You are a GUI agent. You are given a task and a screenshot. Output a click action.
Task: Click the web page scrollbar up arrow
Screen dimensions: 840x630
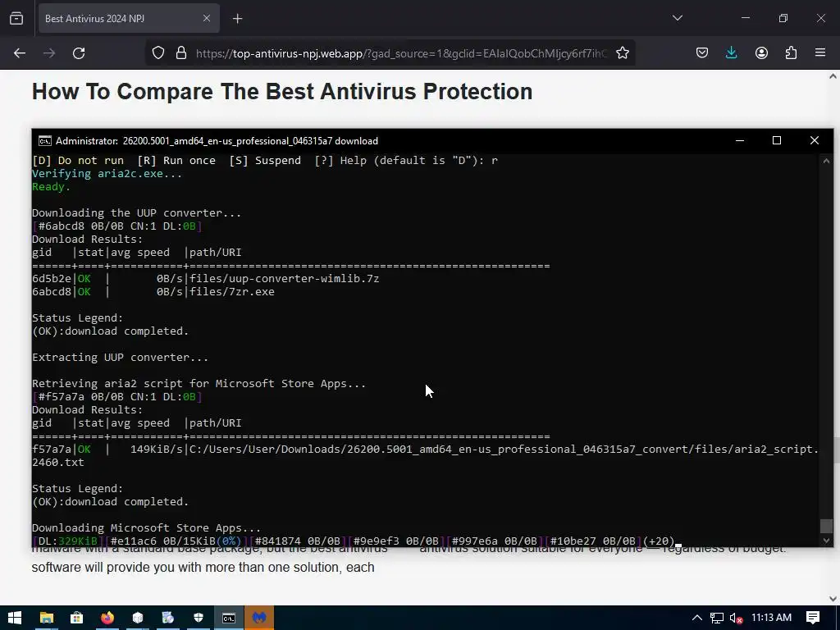pyautogui.click(x=833, y=76)
